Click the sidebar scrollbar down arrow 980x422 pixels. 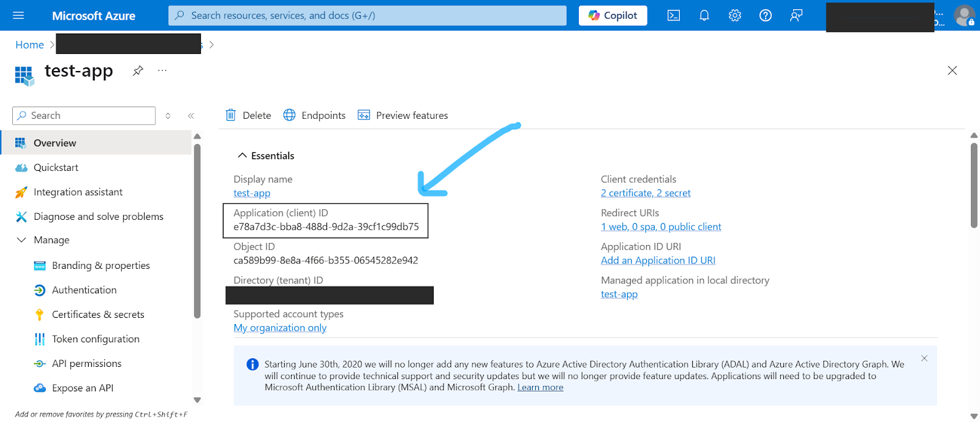[x=197, y=400]
